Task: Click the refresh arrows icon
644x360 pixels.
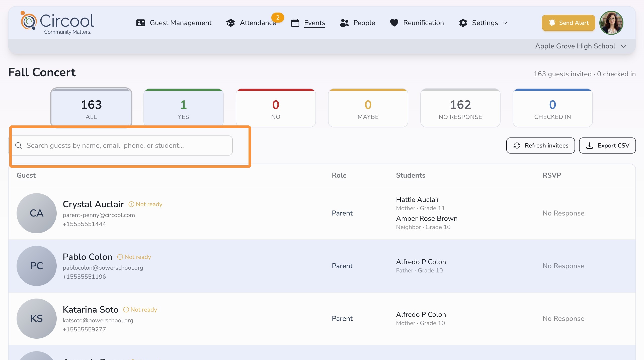Action: [517, 146]
